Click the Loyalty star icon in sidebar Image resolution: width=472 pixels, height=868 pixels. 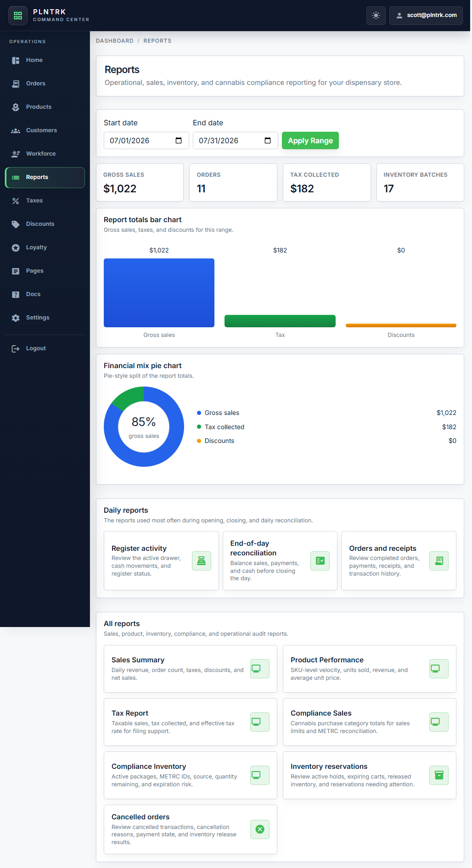click(16, 247)
